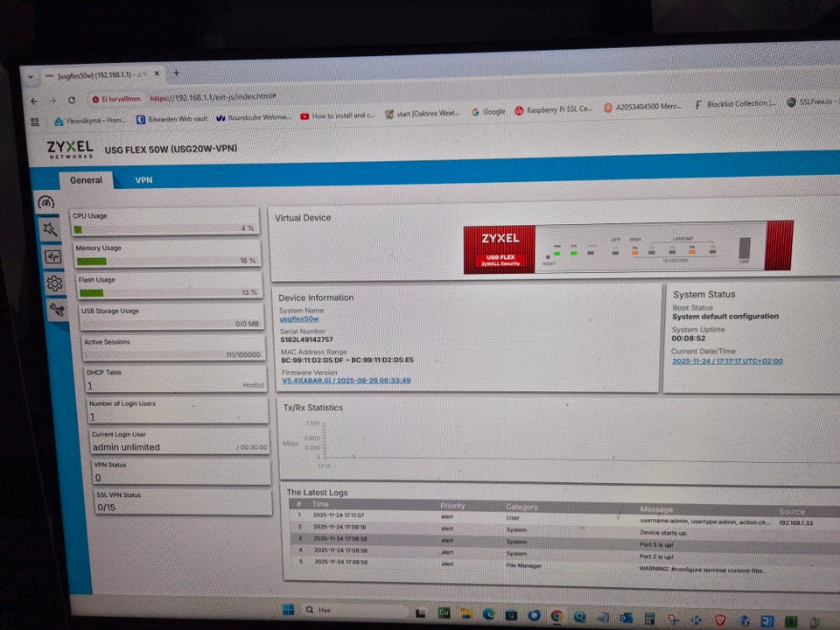Image resolution: width=840 pixels, height=630 pixels.
Task: Click the CPU Usage progress bar
Action: pos(165,229)
